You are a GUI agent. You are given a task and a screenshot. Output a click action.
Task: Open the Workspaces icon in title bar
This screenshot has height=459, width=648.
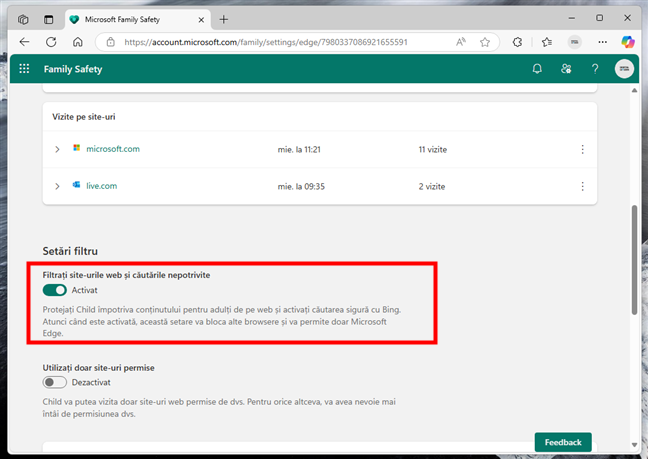pyautogui.click(x=23, y=19)
